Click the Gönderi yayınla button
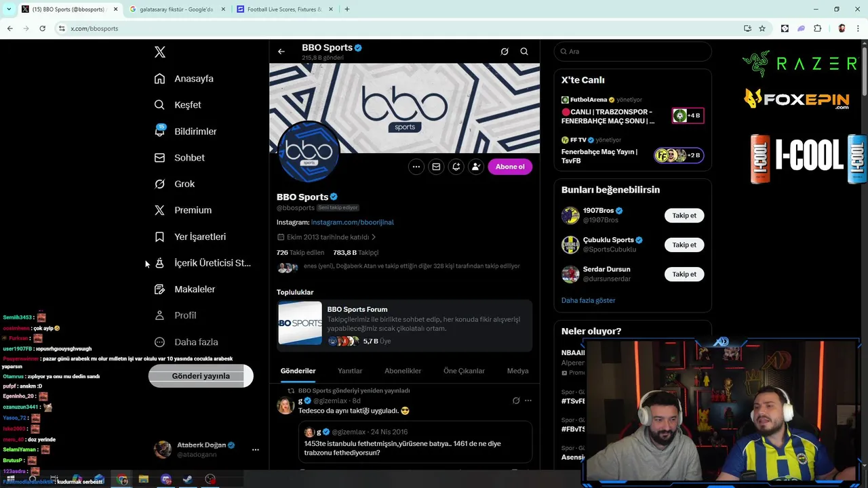Image resolution: width=868 pixels, height=488 pixels. coord(201,376)
